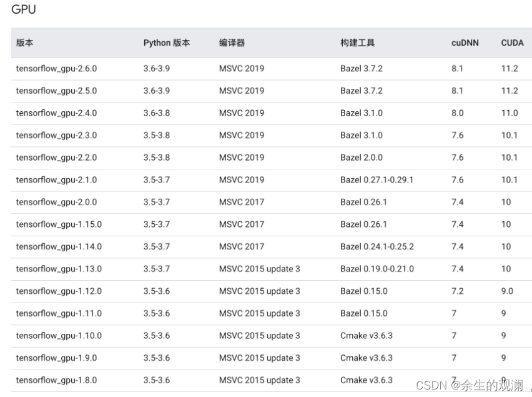Click the Bazel 0.19.0-0.21.0 cell

[x=377, y=269]
